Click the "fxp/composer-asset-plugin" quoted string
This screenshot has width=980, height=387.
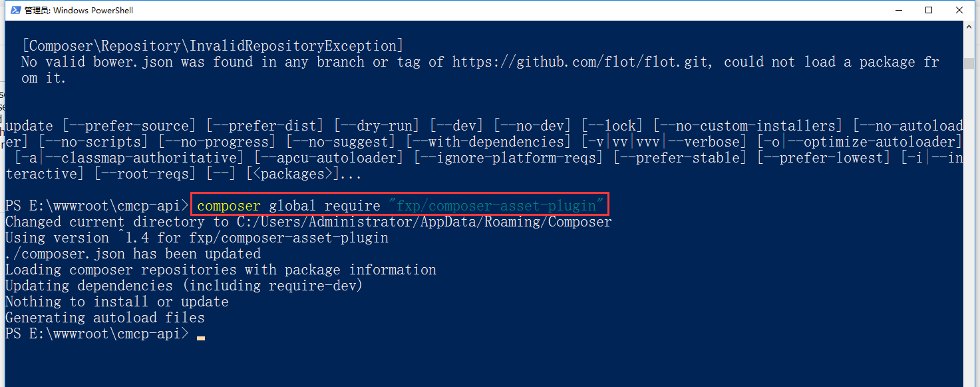tap(497, 206)
